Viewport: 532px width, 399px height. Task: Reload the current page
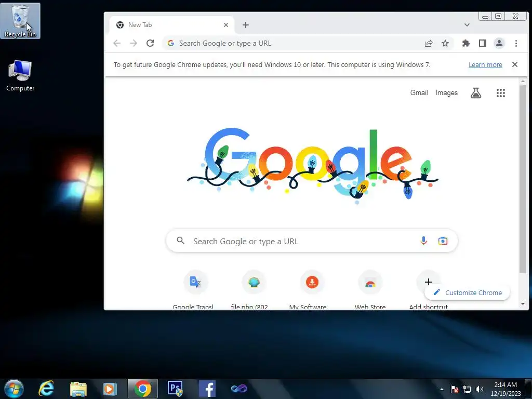(150, 43)
